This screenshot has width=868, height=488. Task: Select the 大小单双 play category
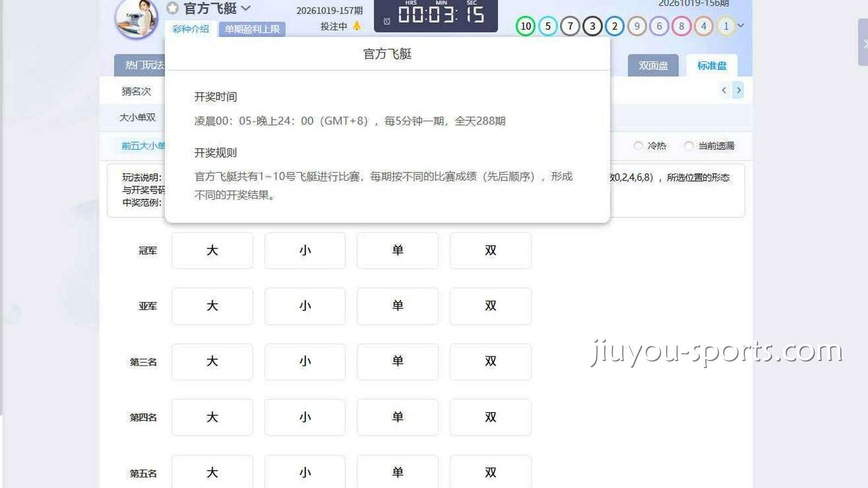click(138, 117)
